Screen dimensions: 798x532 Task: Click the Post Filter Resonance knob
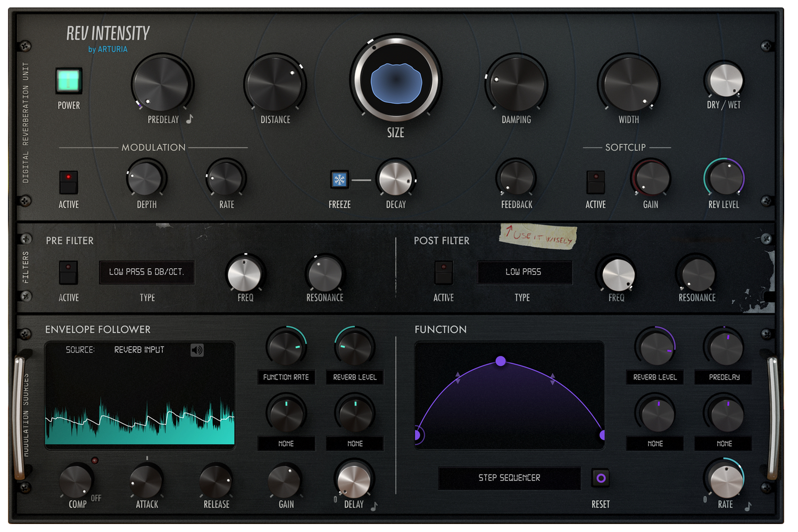tap(697, 275)
